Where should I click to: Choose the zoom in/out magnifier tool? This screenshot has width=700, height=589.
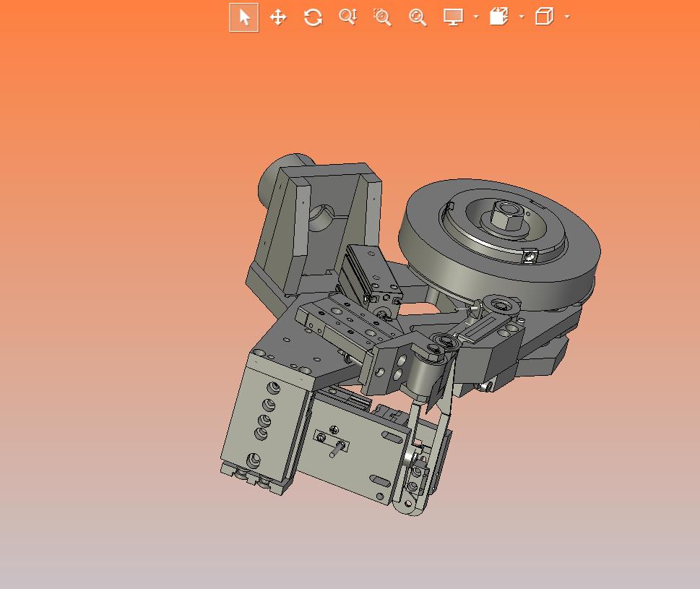point(347,17)
